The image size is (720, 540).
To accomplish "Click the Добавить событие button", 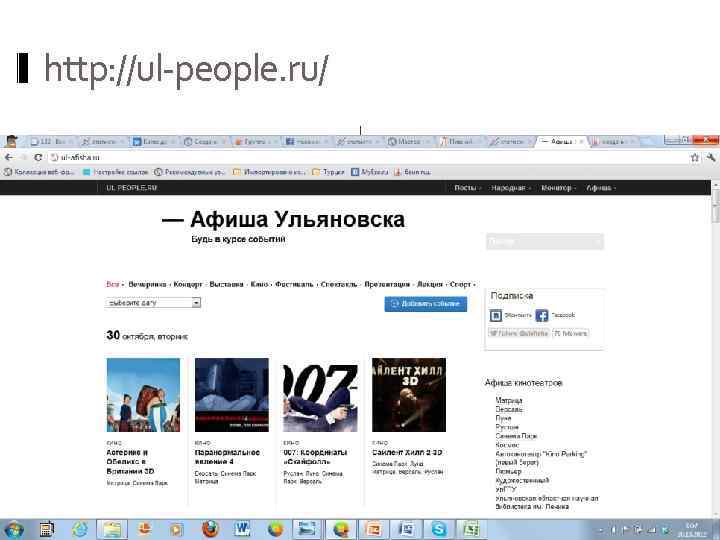I will (x=426, y=304).
